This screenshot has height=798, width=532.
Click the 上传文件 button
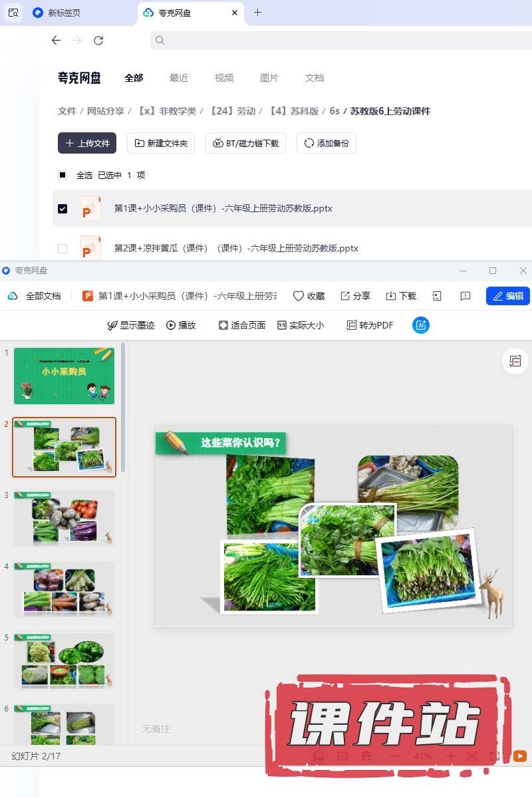87,143
